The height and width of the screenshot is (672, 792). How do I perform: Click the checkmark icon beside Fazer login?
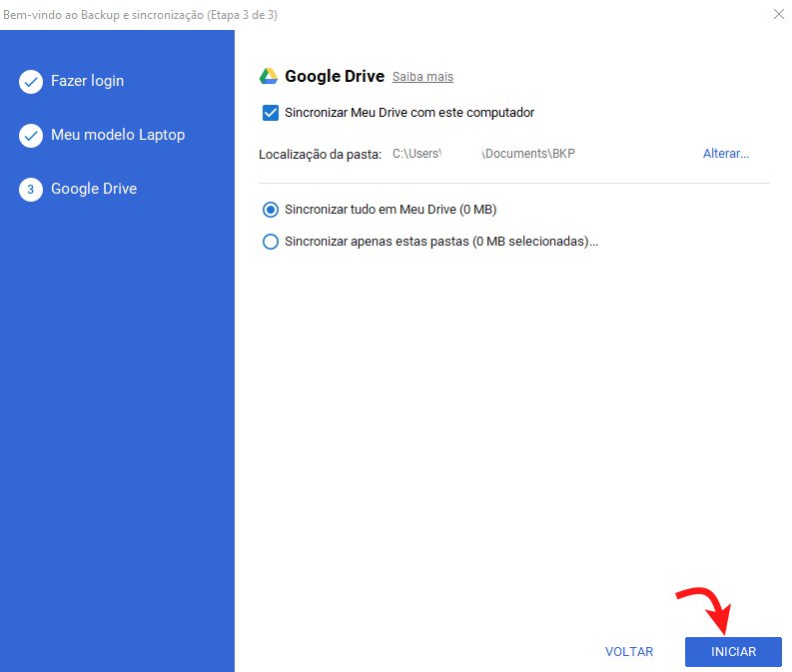point(31,82)
